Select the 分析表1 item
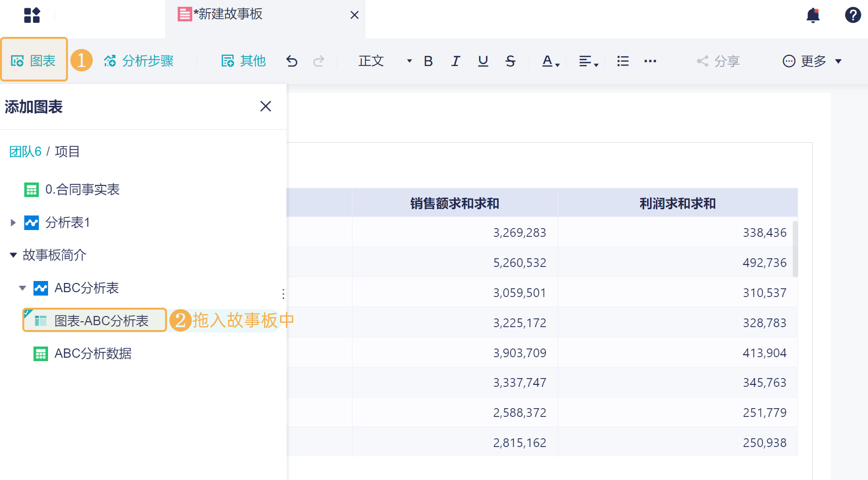This screenshot has width=868, height=480. pos(57,222)
